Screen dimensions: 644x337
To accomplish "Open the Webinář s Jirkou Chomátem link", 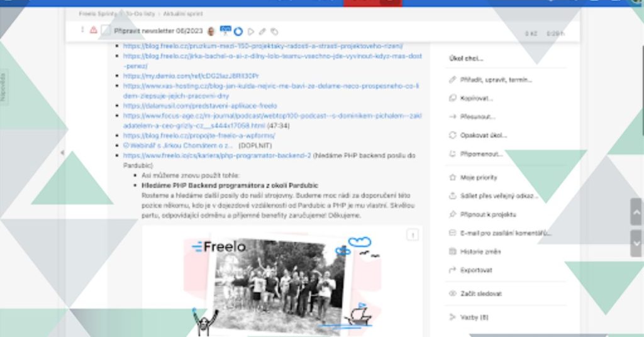I will click(178, 145).
